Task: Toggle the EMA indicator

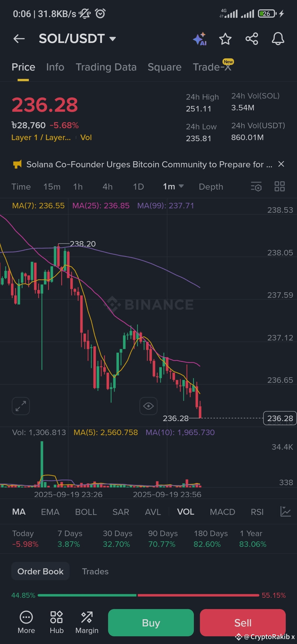Action: tap(50, 512)
